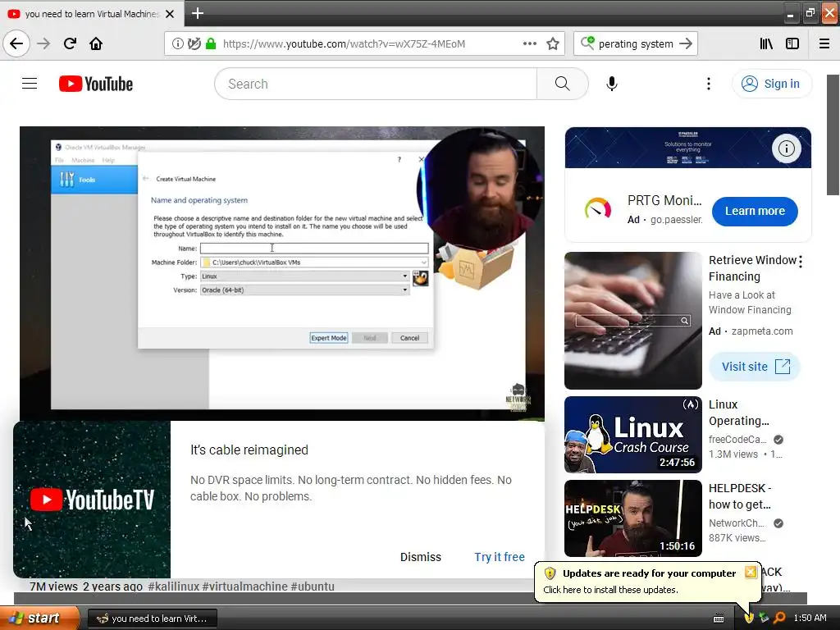Click 'Updates are ready' notification text

(x=650, y=573)
